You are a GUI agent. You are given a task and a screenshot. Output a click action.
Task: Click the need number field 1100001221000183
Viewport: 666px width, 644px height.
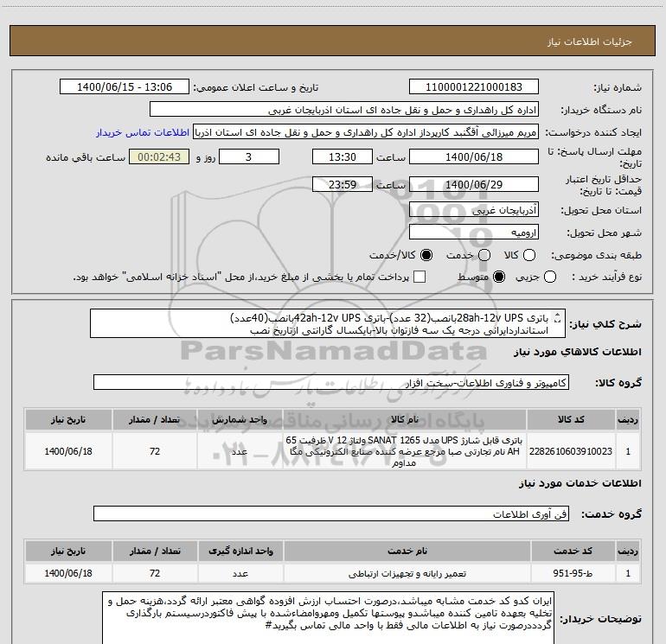[474, 87]
